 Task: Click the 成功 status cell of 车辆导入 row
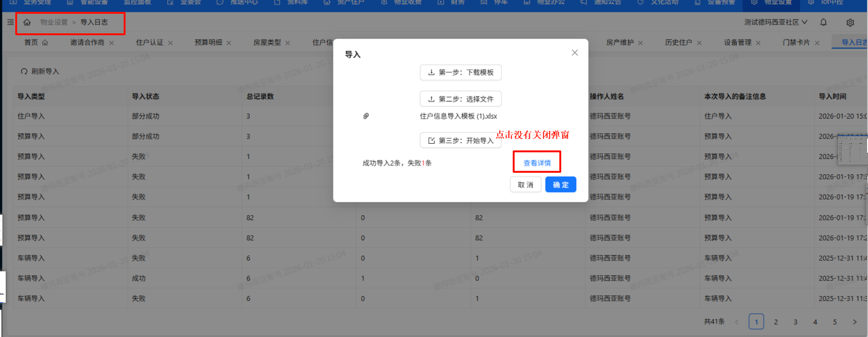pos(139,278)
